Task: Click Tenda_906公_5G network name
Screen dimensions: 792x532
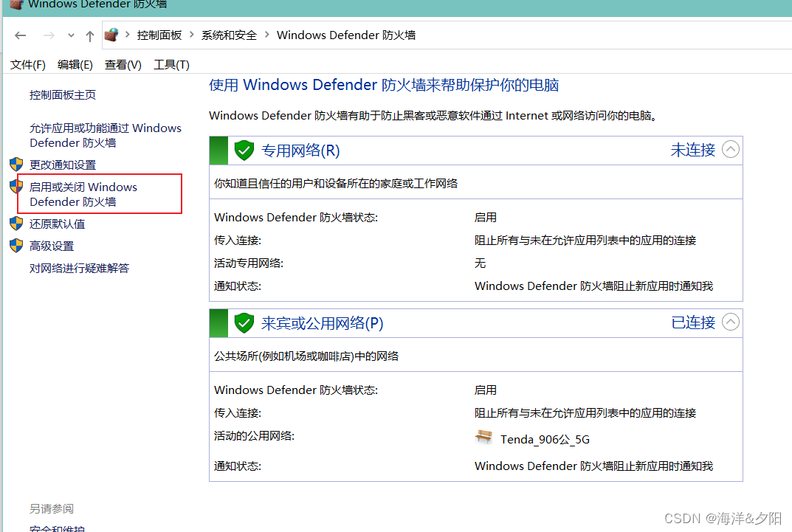Action: click(x=545, y=440)
